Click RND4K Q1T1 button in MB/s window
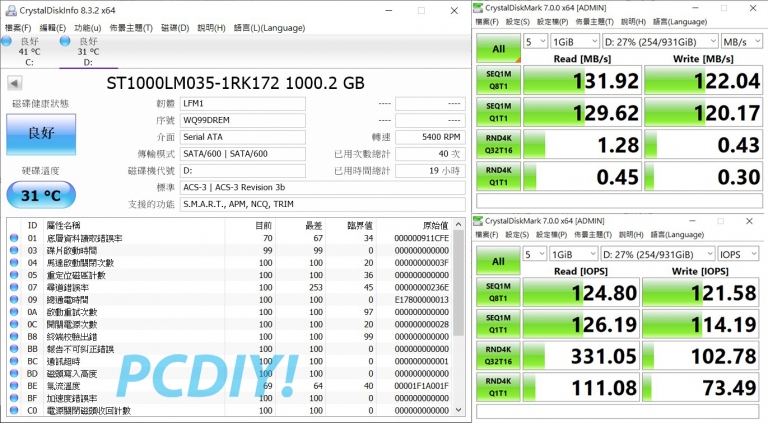The width and height of the screenshot is (768, 423). click(499, 176)
